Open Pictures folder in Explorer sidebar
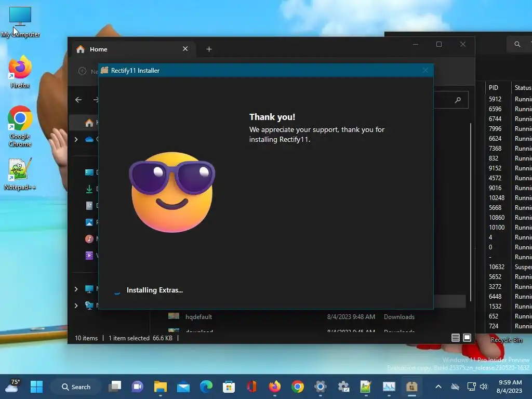Image resolution: width=532 pixels, height=399 pixels. pos(89,222)
